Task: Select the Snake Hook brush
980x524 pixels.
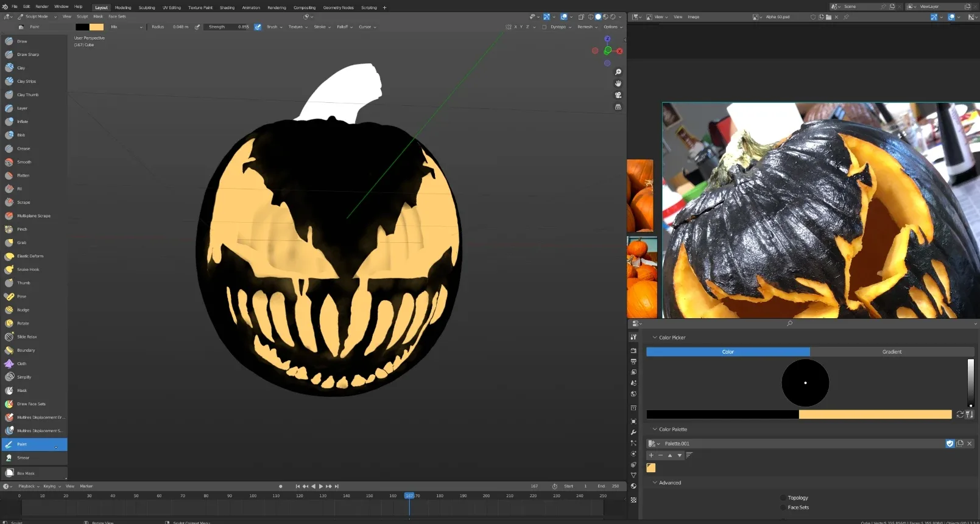Action: 27,270
